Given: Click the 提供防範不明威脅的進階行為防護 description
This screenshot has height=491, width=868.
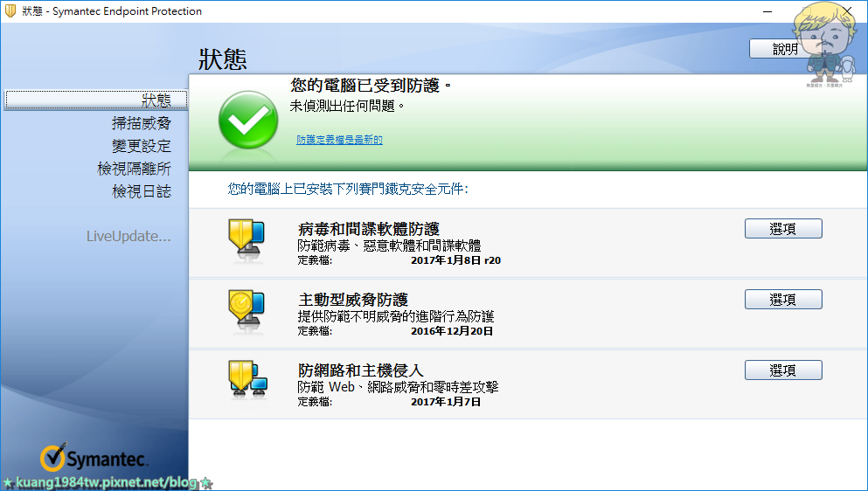Looking at the screenshot, I should click(396, 316).
